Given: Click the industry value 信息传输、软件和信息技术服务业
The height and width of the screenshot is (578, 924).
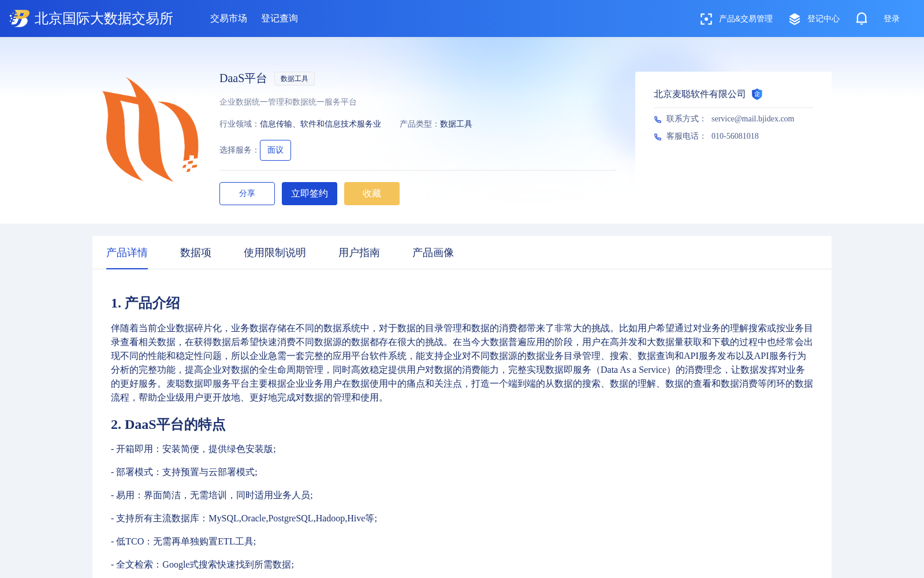Looking at the screenshot, I should pos(321,124).
